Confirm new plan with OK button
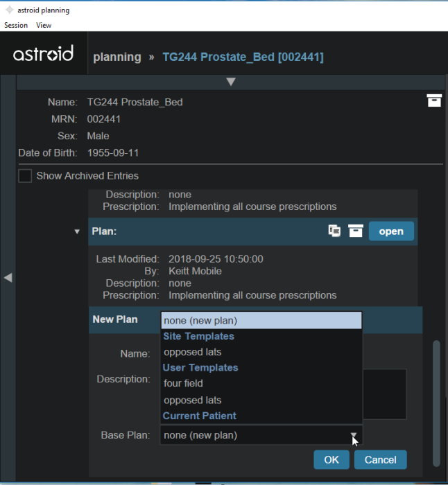448x485 pixels. [331, 459]
